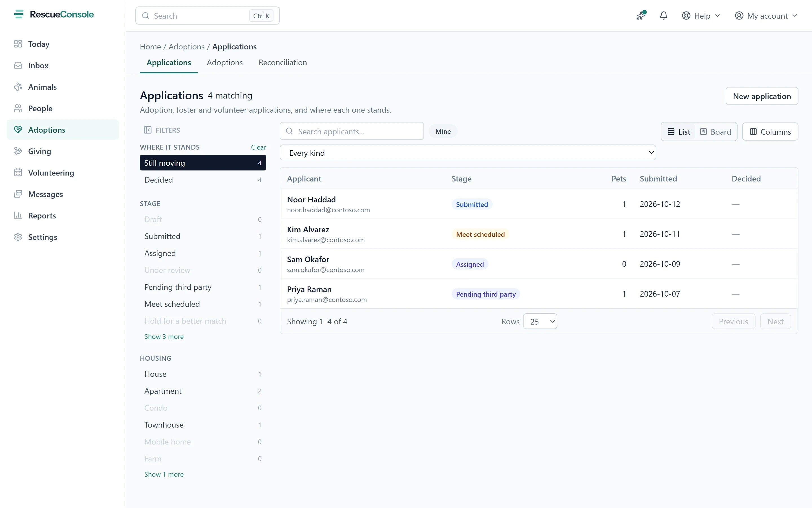812x508 pixels.
Task: Open People section icon
Action: tap(18, 109)
